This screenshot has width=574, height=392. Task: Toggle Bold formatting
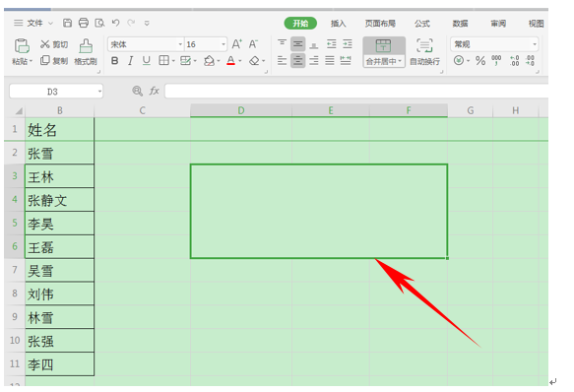[114, 61]
